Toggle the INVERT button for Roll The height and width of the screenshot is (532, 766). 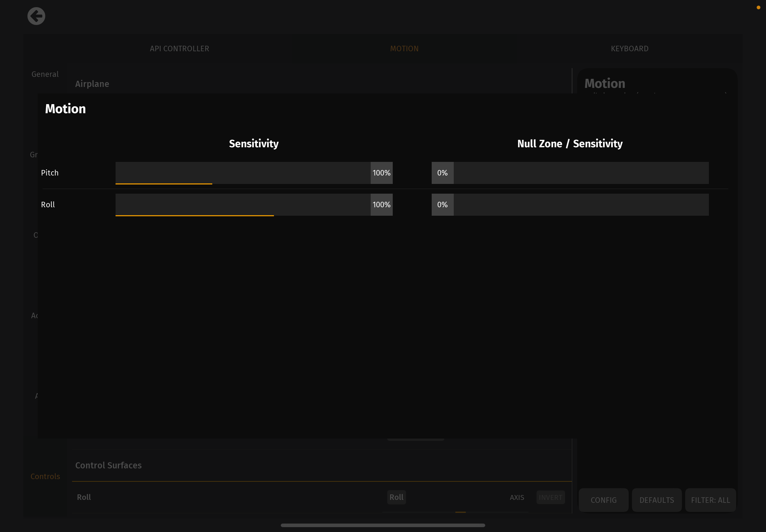(x=550, y=497)
